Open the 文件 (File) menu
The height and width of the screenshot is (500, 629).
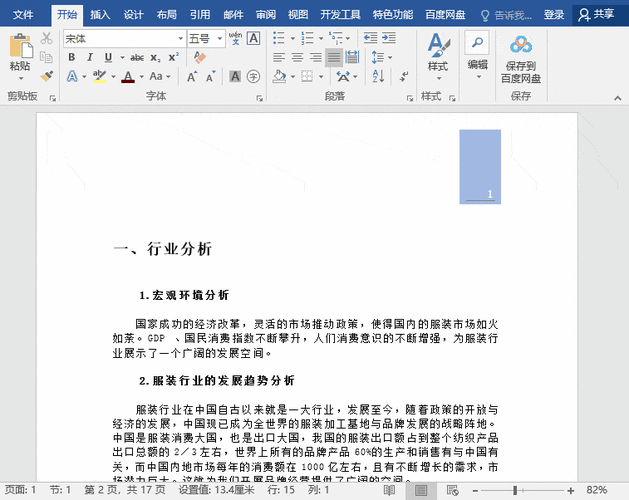pos(23,15)
